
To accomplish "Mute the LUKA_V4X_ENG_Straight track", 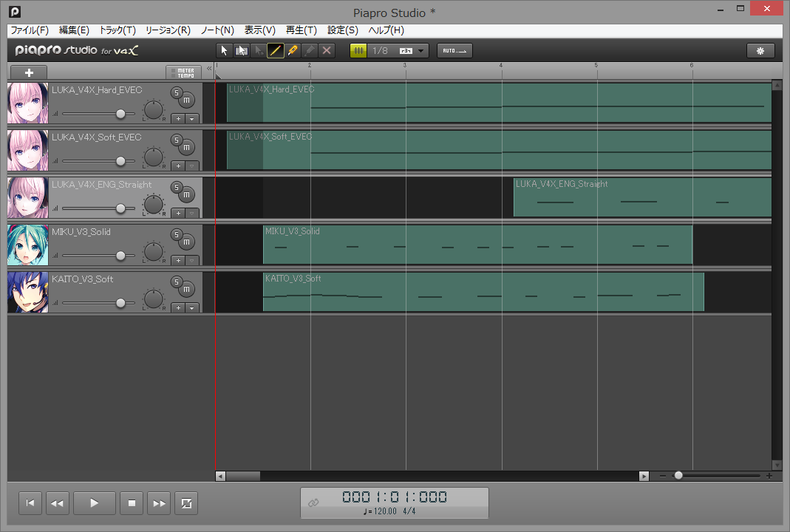I will click(186, 195).
